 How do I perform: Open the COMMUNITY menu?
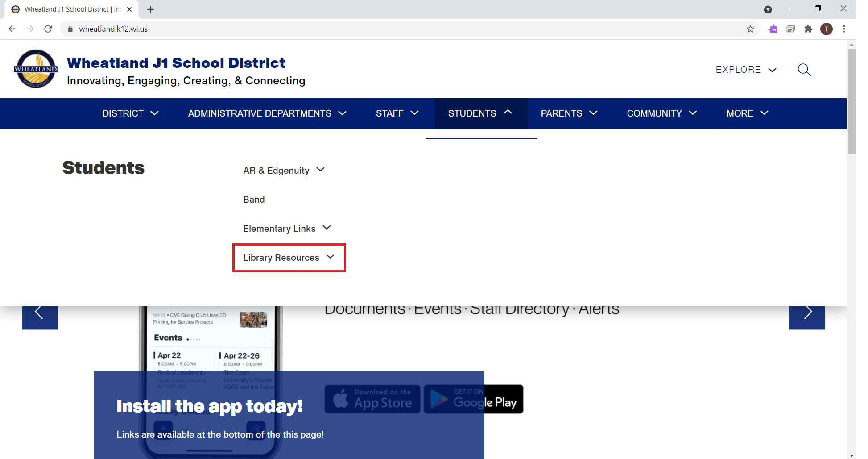click(x=662, y=113)
